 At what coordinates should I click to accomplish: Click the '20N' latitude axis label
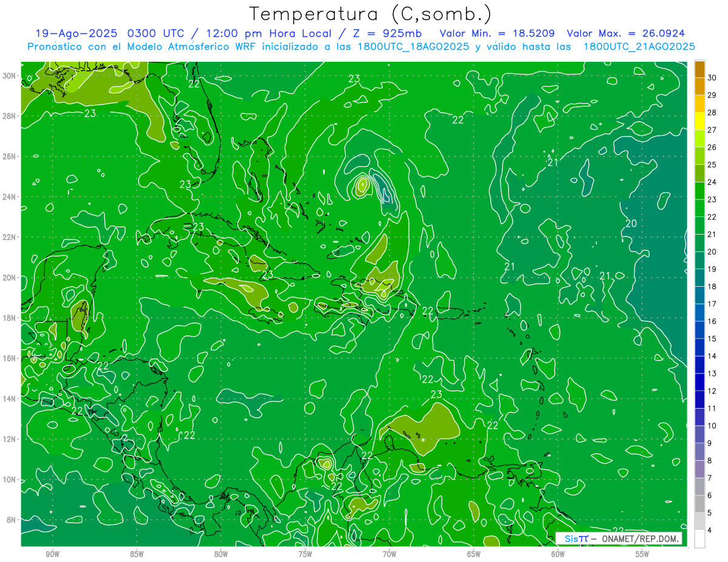(10, 278)
